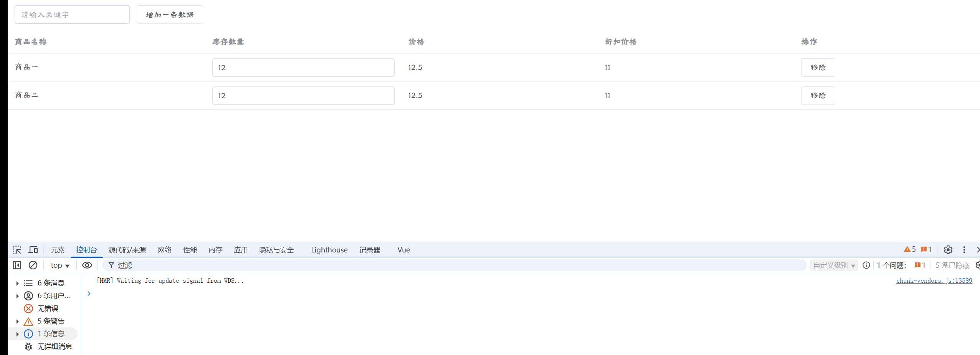Viewport: 980px width, 355px height.
Task: Focus the console 过滤 filter field
Action: (x=454, y=265)
